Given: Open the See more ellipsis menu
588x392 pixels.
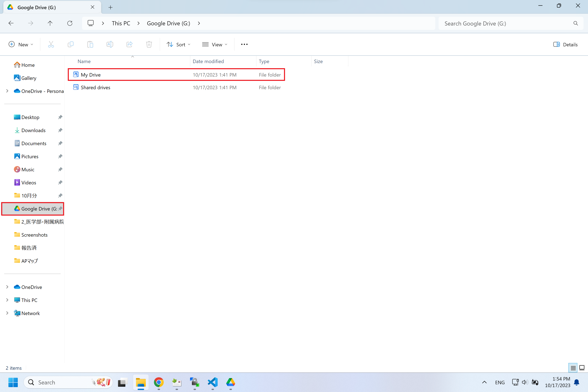Looking at the screenshot, I should pos(244,45).
